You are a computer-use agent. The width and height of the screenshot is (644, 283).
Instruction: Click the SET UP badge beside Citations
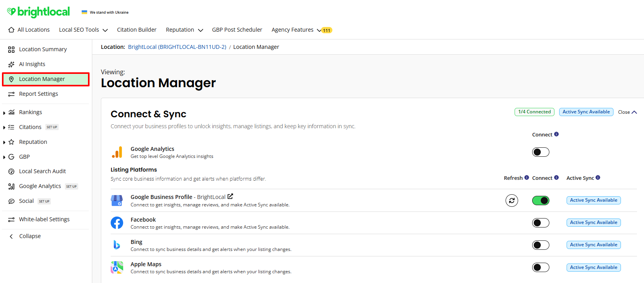click(52, 127)
